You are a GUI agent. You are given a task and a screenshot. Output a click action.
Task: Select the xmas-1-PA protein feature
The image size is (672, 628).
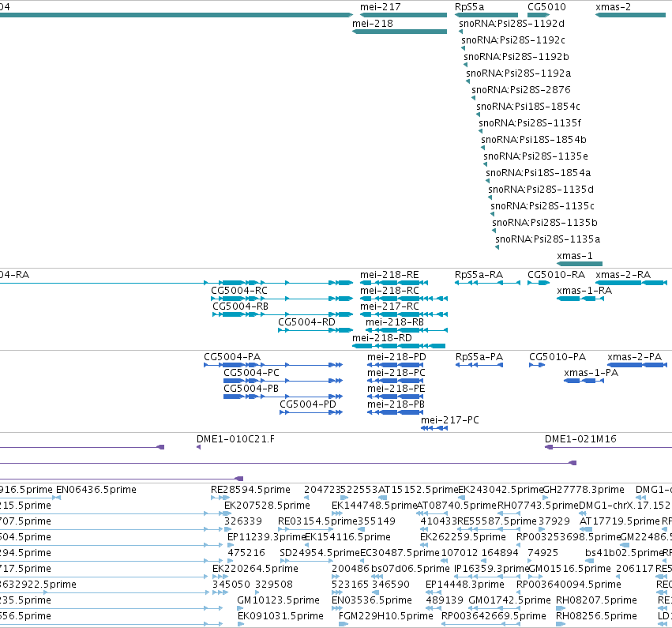click(x=584, y=381)
